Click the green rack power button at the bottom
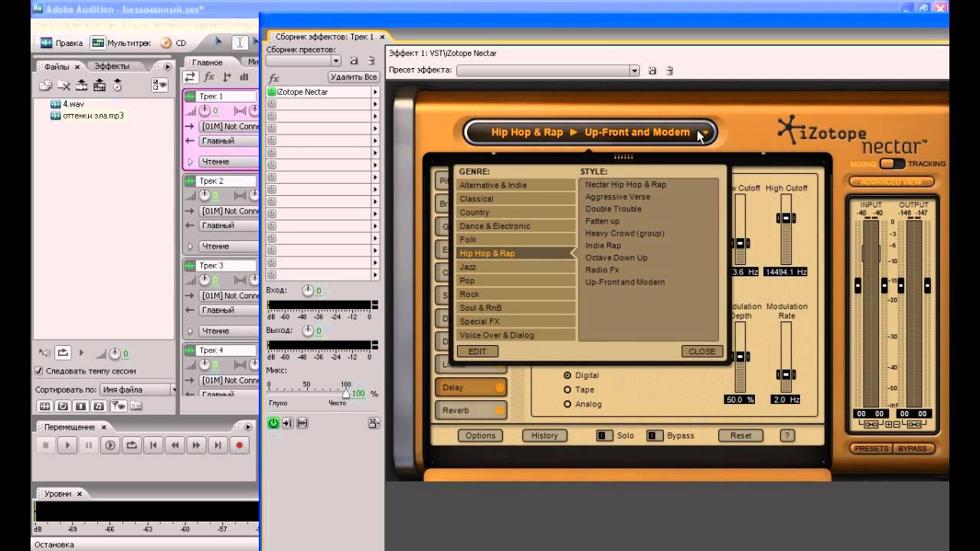The image size is (980, 551). point(273,423)
